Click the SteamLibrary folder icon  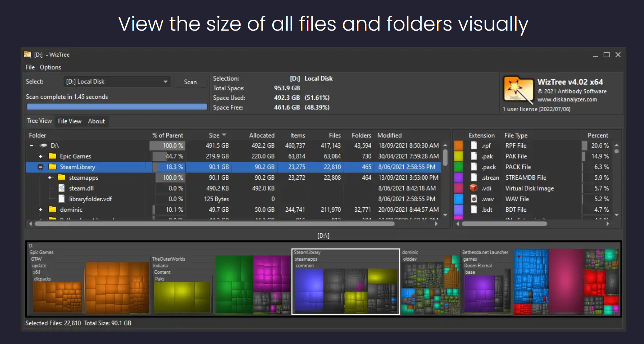[52, 167]
